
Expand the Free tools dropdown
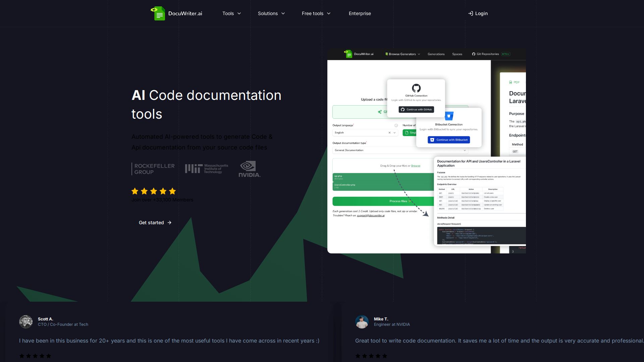click(316, 13)
